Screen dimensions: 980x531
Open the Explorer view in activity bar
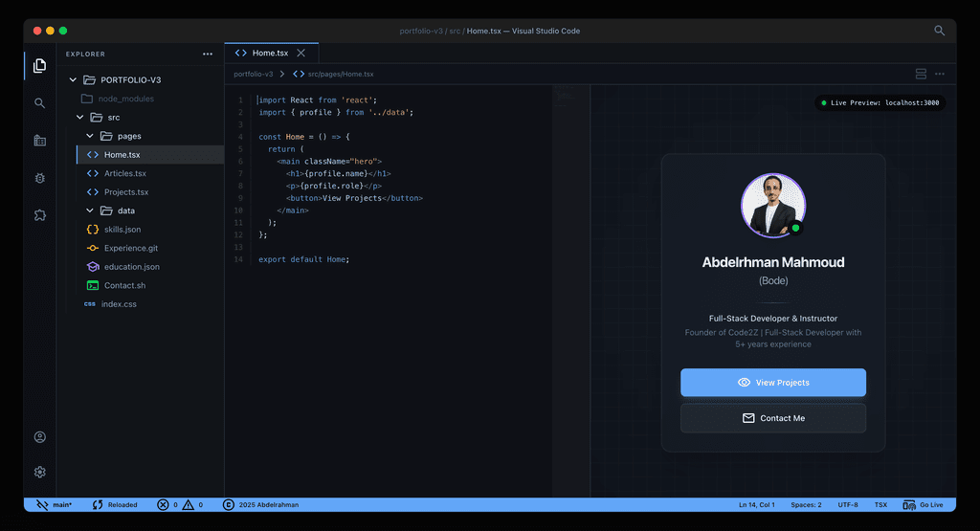point(39,66)
